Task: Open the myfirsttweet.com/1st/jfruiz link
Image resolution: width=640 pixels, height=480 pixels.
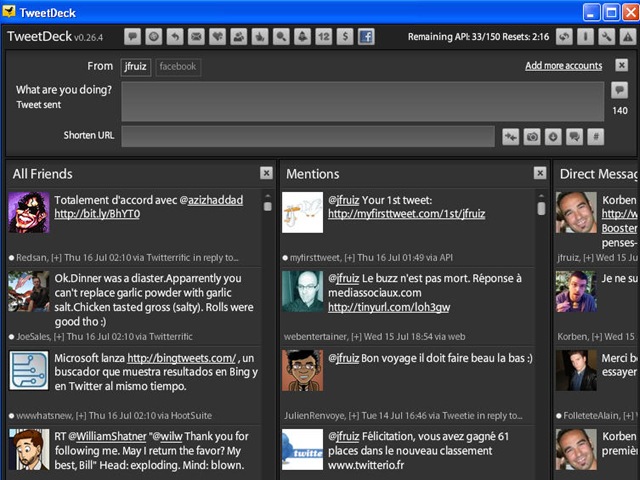Action: click(407, 214)
